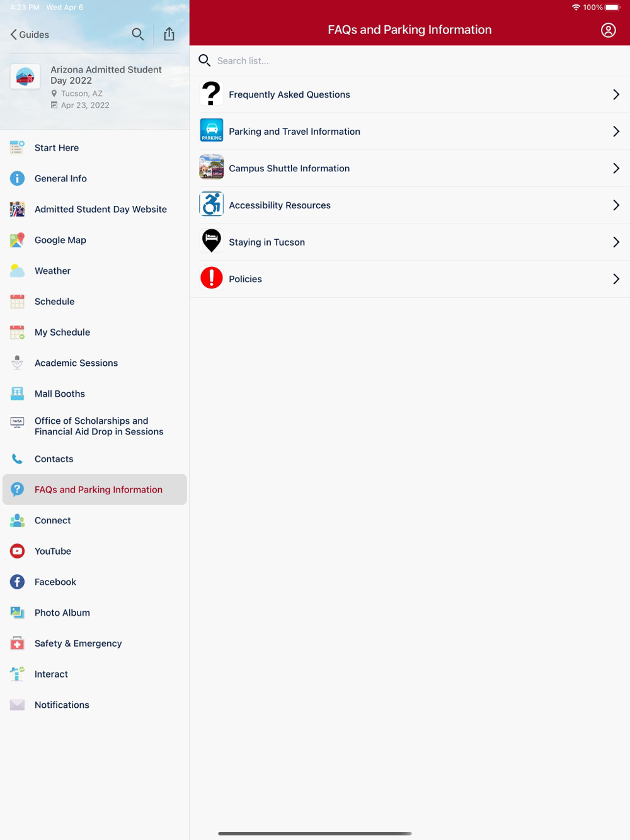Click the Apr 23, 2022 date text
The image size is (630, 840).
85,105
